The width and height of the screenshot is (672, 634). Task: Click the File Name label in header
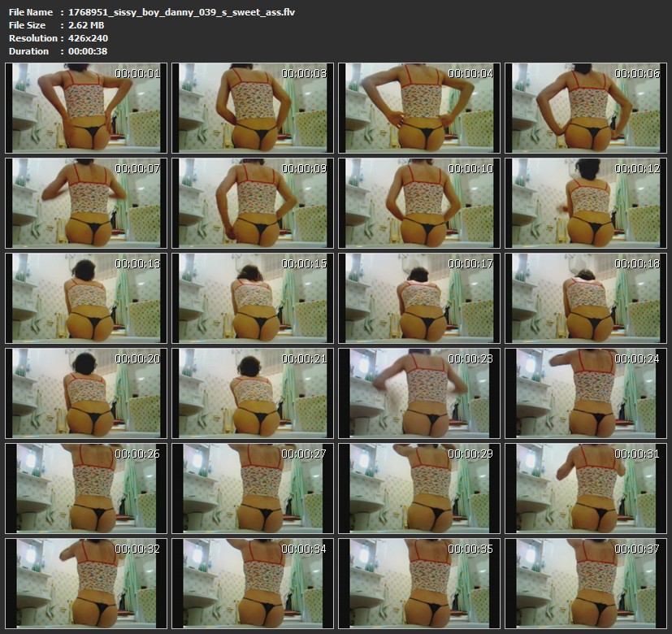31,12
